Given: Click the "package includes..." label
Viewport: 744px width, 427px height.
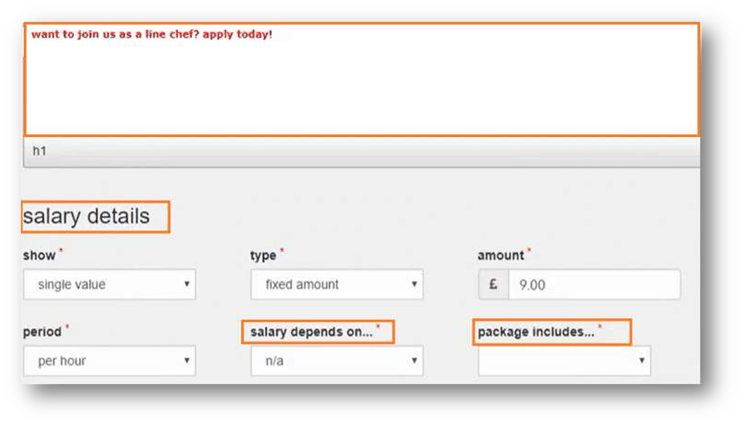Looking at the screenshot, I should pos(535,332).
